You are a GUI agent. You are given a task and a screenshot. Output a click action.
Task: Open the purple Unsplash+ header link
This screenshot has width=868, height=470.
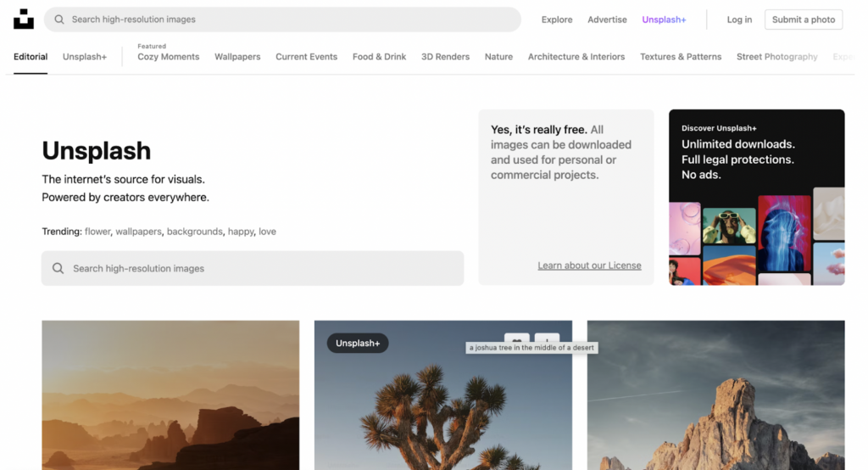[x=664, y=20]
